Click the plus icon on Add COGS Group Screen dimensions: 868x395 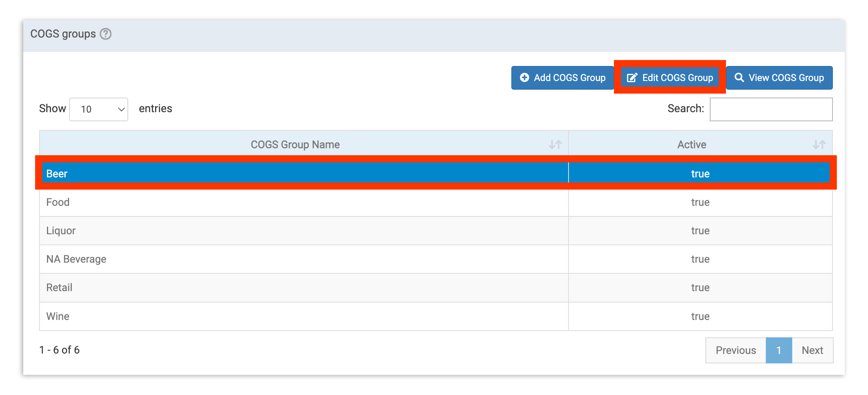(524, 77)
